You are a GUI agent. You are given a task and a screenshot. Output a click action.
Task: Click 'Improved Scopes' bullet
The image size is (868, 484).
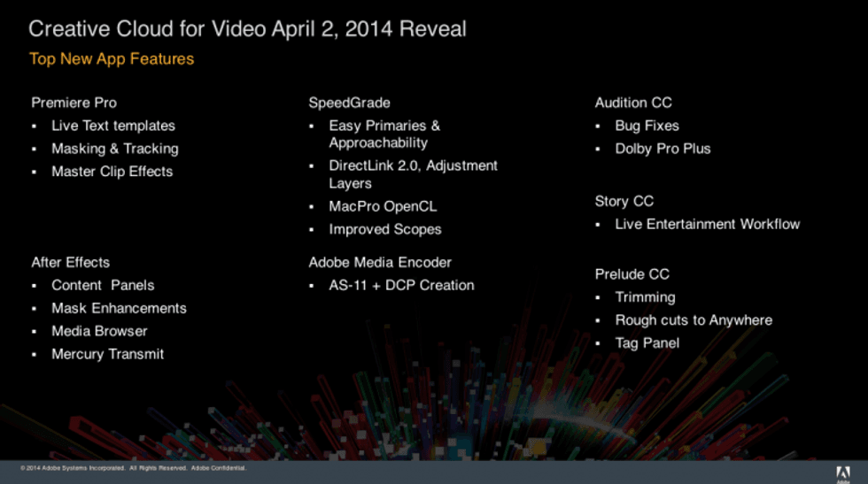pyautogui.click(x=385, y=229)
